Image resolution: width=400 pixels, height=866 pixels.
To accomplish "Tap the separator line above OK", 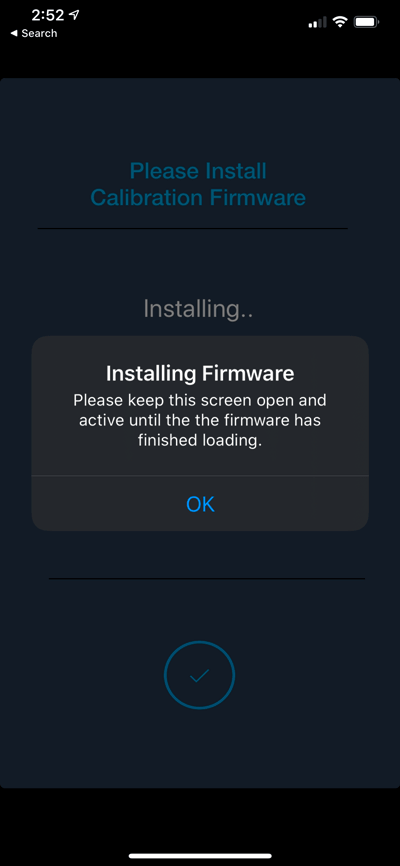I will 200,476.
